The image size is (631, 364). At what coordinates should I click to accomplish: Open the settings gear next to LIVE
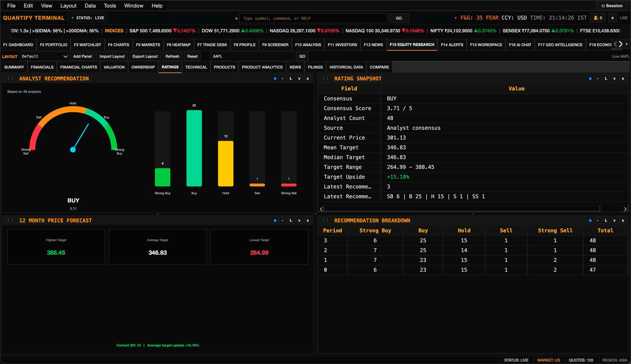[x=612, y=18]
